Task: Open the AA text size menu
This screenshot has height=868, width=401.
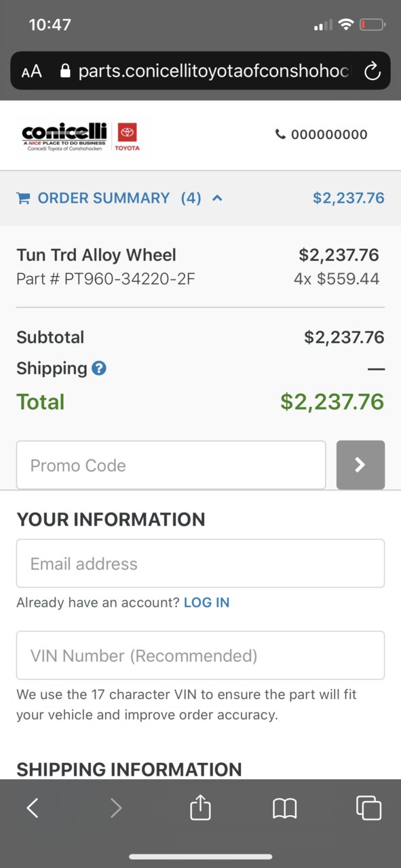Action: click(31, 72)
